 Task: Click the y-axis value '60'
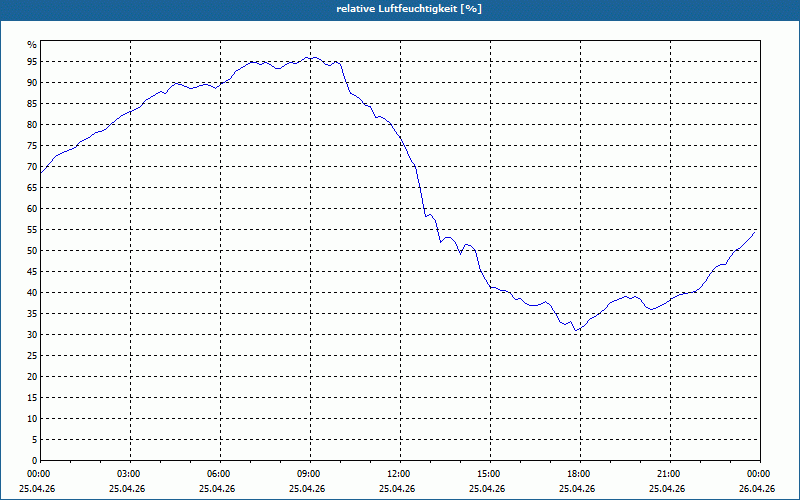[x=32, y=209]
